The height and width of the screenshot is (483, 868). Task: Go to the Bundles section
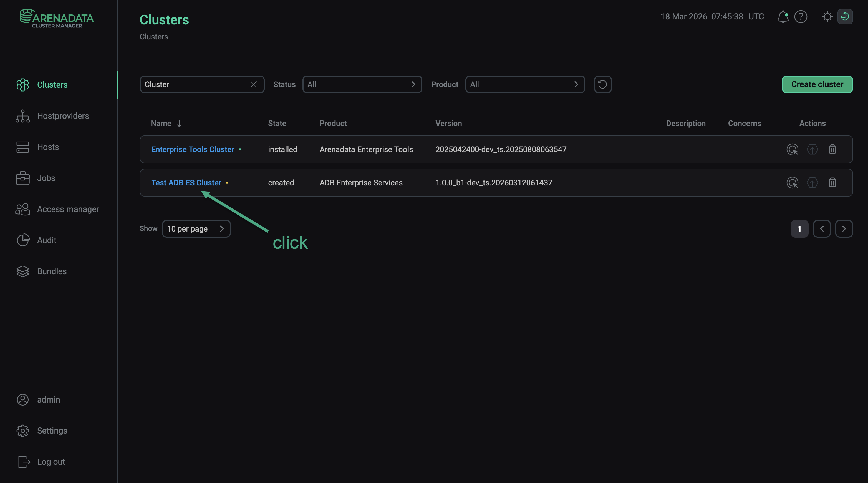pyautogui.click(x=52, y=271)
